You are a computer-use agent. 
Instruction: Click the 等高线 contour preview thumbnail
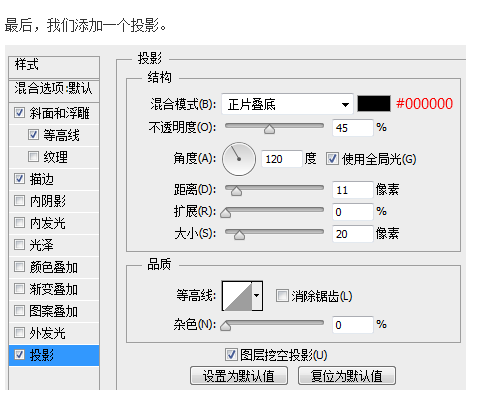(237, 296)
